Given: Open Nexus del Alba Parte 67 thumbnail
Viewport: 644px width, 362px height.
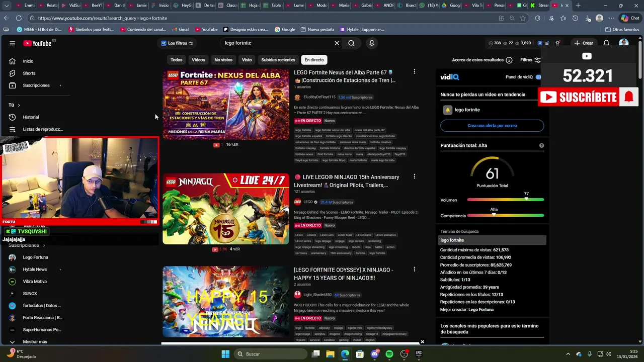Looking at the screenshot, I should tap(226, 104).
